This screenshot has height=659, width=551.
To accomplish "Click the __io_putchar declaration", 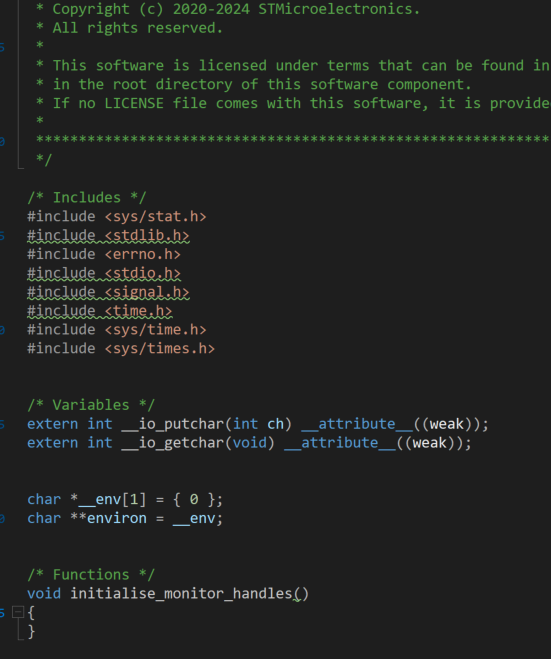I will pyautogui.click(x=258, y=424).
